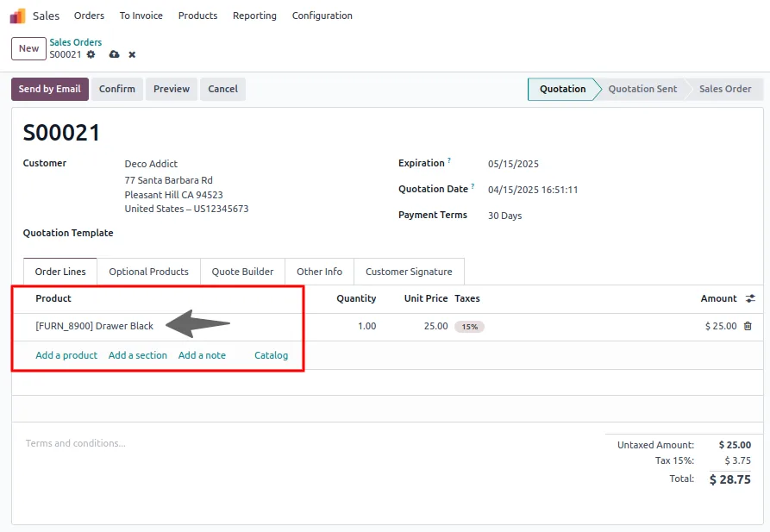
Task: Open the gear actions menu beside S00021
Action: pyautogui.click(x=91, y=54)
